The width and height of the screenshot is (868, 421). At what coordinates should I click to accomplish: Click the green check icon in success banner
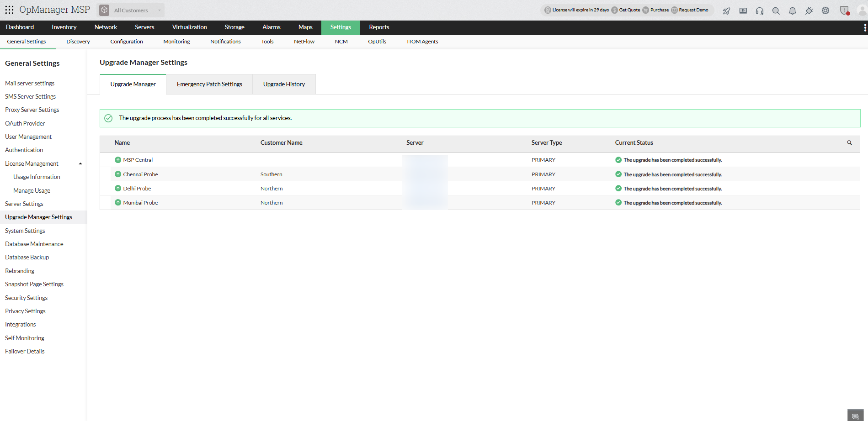point(108,118)
